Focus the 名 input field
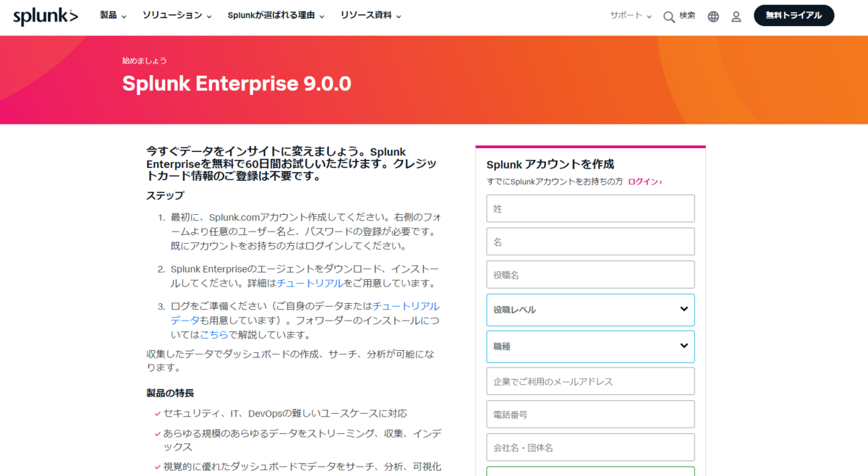Screen dimensions: 868x476 (590, 242)
